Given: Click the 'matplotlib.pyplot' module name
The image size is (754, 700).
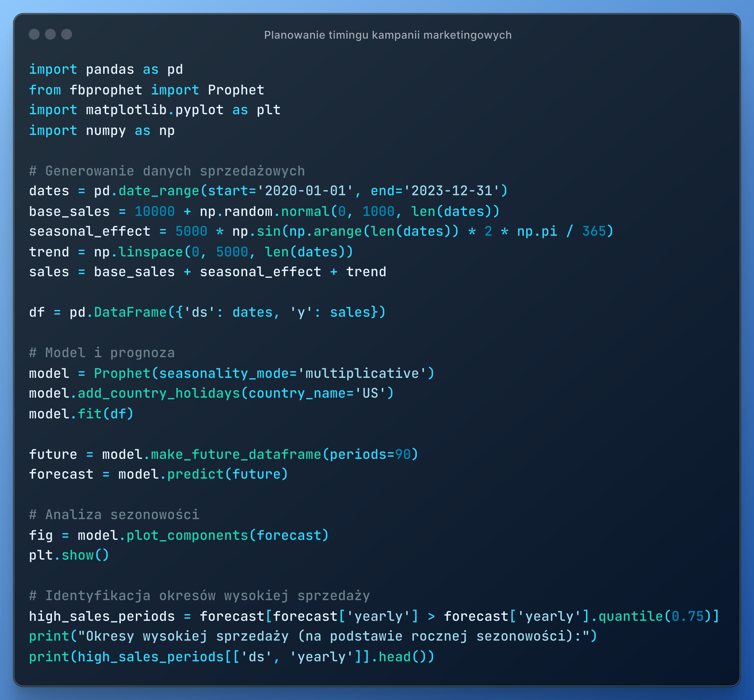Looking at the screenshot, I should coord(155,110).
